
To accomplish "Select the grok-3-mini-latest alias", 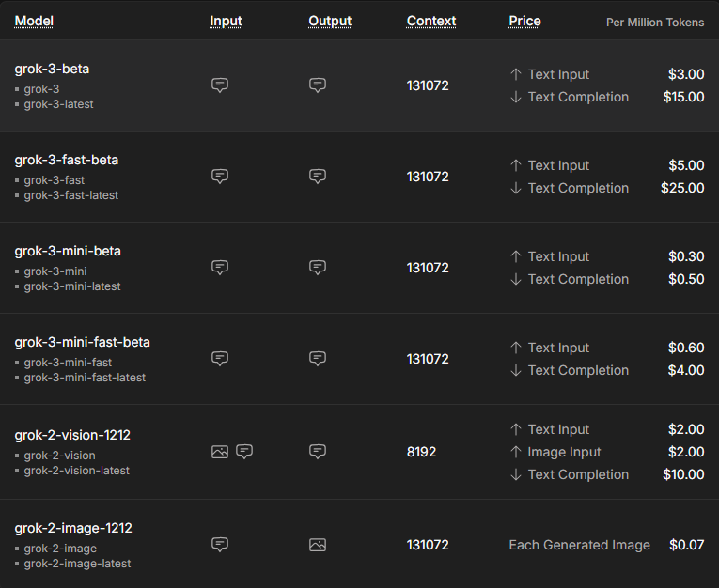I will click(x=72, y=286).
